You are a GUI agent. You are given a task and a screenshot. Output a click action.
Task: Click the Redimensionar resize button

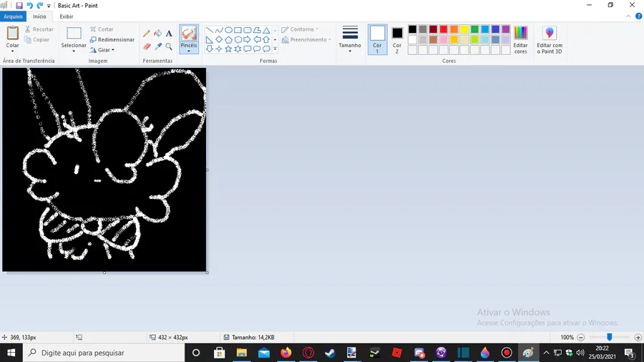pyautogui.click(x=112, y=40)
